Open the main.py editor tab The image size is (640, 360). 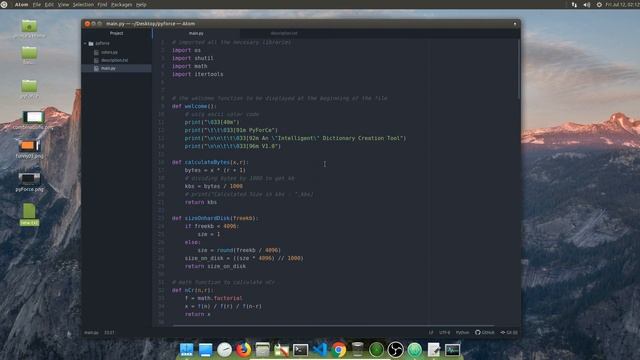click(x=196, y=33)
